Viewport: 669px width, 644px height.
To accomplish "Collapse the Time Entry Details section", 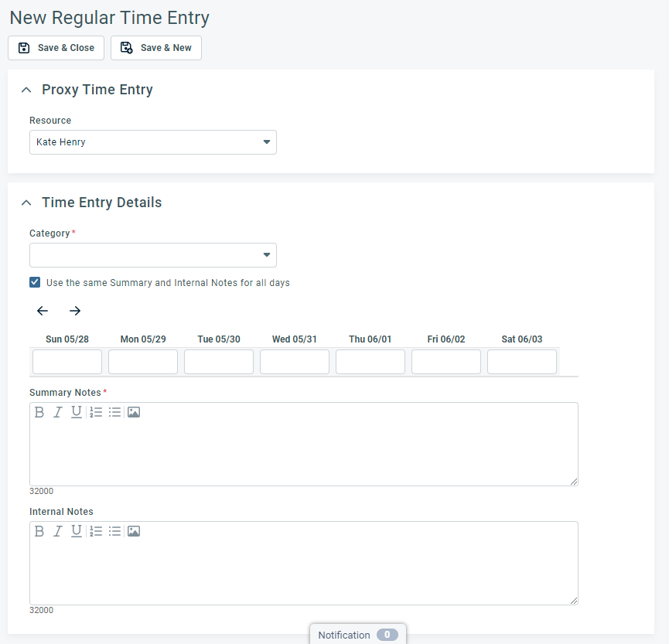I will tap(26, 202).
